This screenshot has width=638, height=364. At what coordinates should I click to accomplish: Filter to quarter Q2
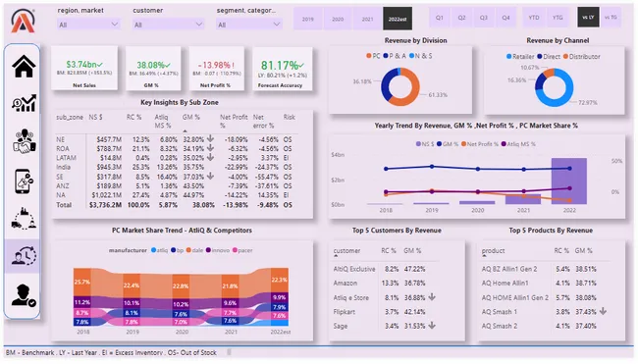pyautogui.click(x=461, y=18)
